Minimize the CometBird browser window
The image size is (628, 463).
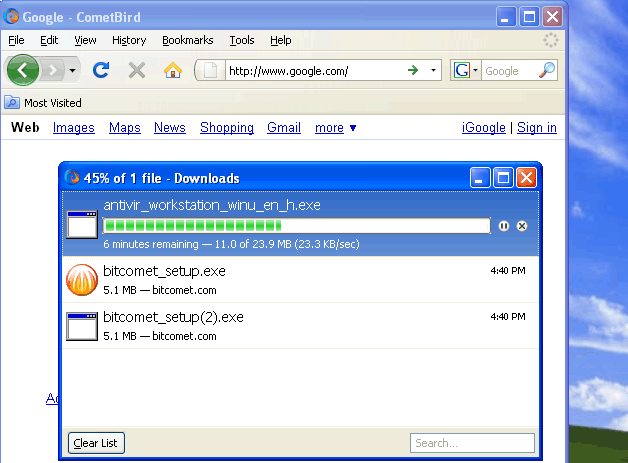pos(505,17)
